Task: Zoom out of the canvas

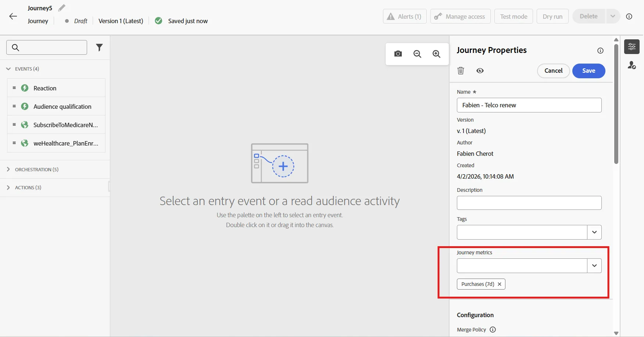Action: tap(417, 54)
